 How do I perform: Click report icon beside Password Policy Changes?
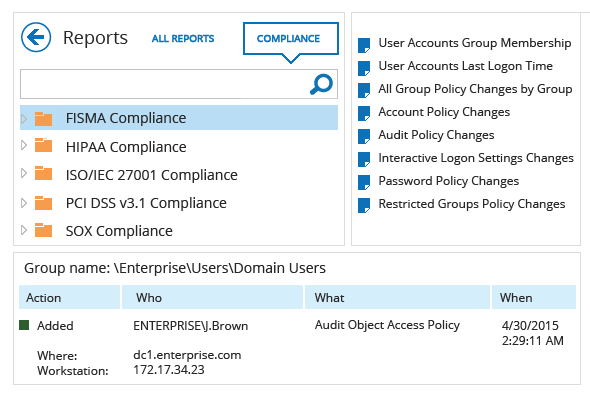pos(364,183)
